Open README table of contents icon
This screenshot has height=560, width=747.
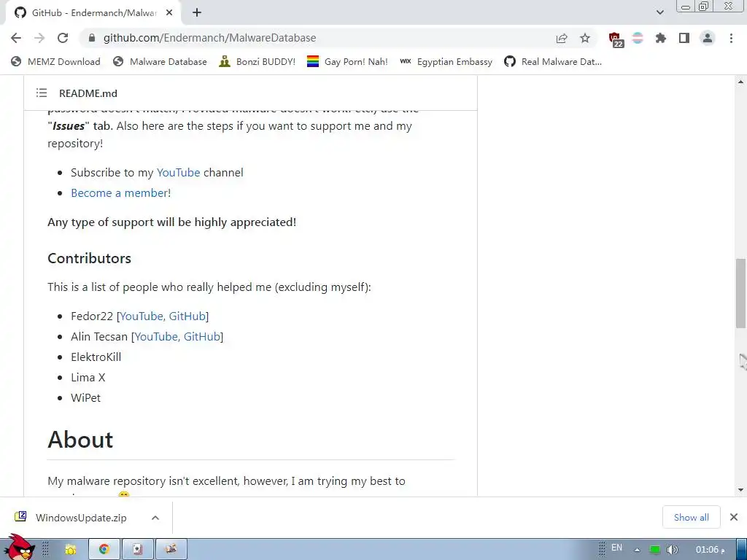[42, 93]
